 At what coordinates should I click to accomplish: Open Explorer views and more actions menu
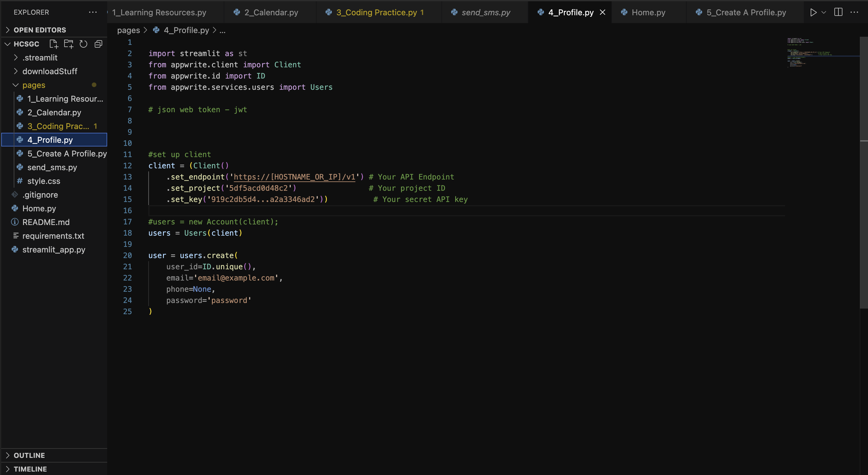tap(93, 12)
